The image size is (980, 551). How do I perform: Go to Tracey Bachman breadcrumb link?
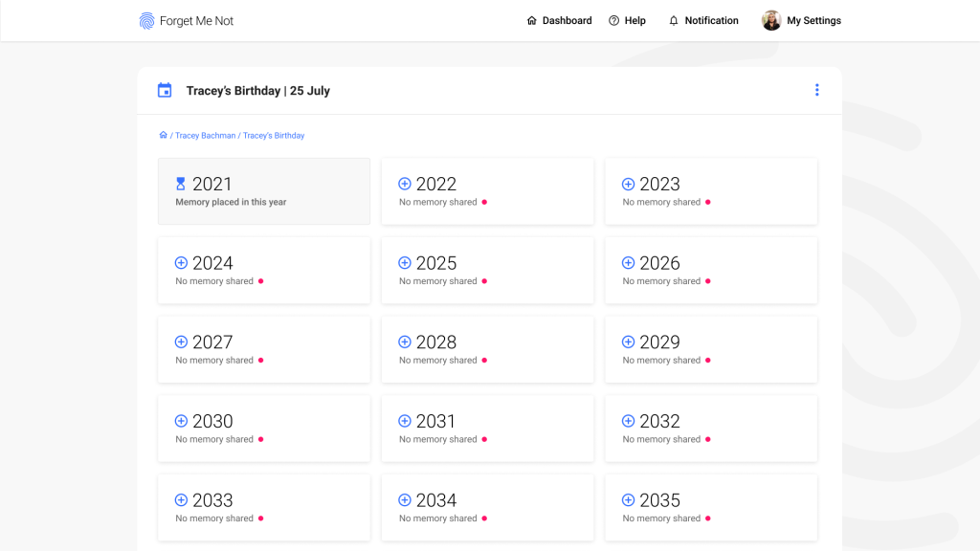205,136
